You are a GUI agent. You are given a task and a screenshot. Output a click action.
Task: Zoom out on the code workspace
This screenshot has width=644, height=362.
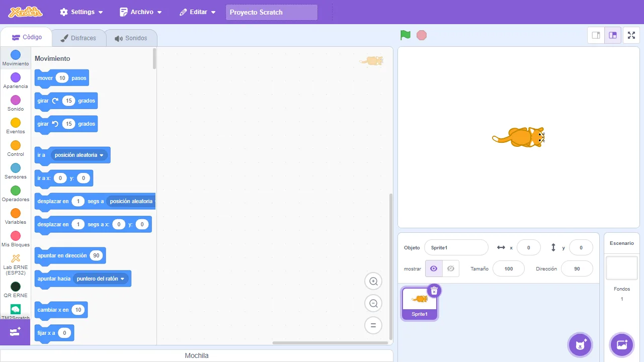(373, 304)
